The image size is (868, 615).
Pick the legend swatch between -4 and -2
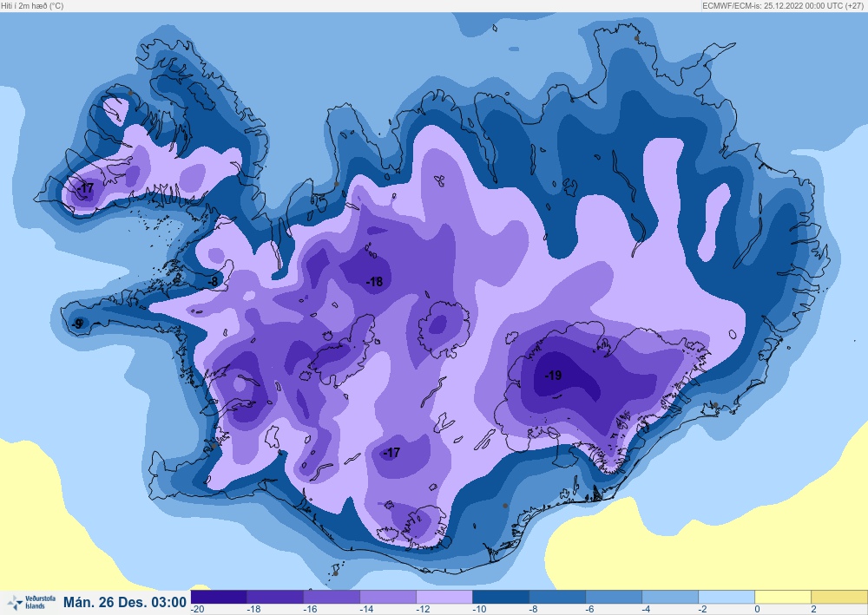pos(670,598)
